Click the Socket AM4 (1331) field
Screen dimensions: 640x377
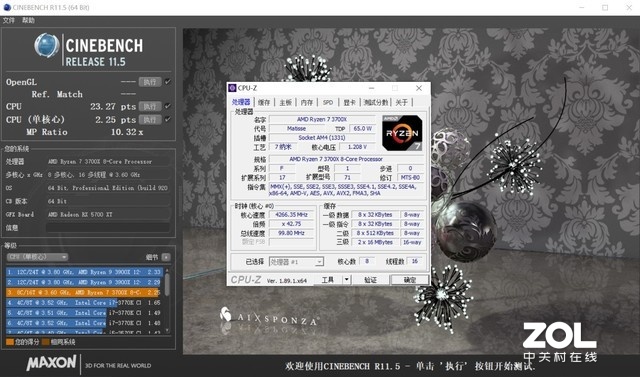(322, 137)
